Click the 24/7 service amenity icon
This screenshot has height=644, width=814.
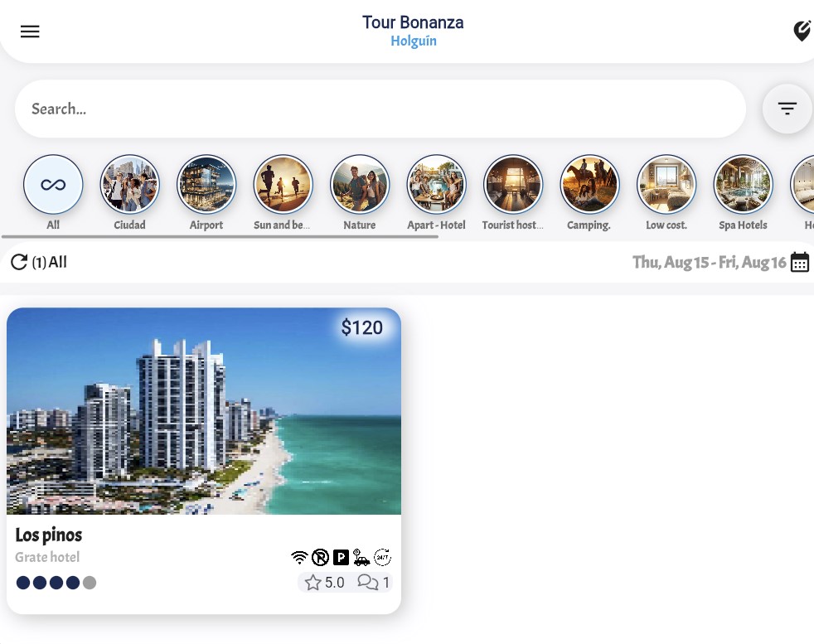pos(383,557)
